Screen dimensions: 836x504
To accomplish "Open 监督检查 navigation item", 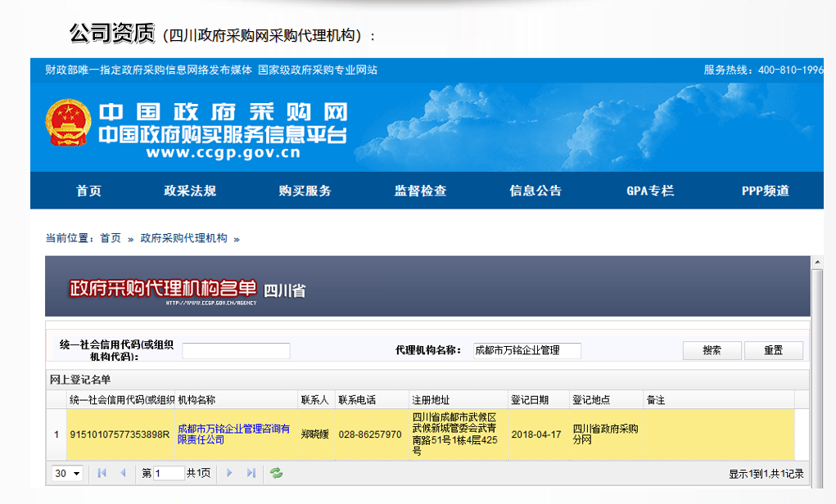I will (x=420, y=191).
